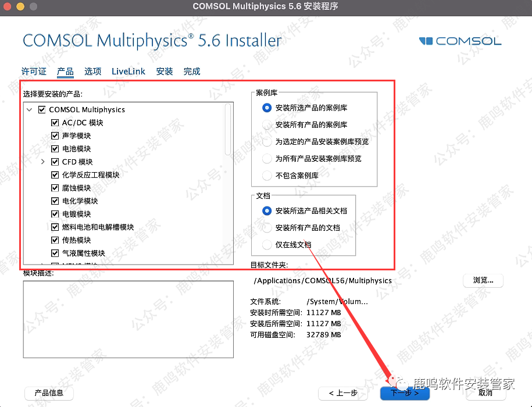Switch to the 许可证 tab
This screenshot has height=407, width=532.
[x=34, y=72]
